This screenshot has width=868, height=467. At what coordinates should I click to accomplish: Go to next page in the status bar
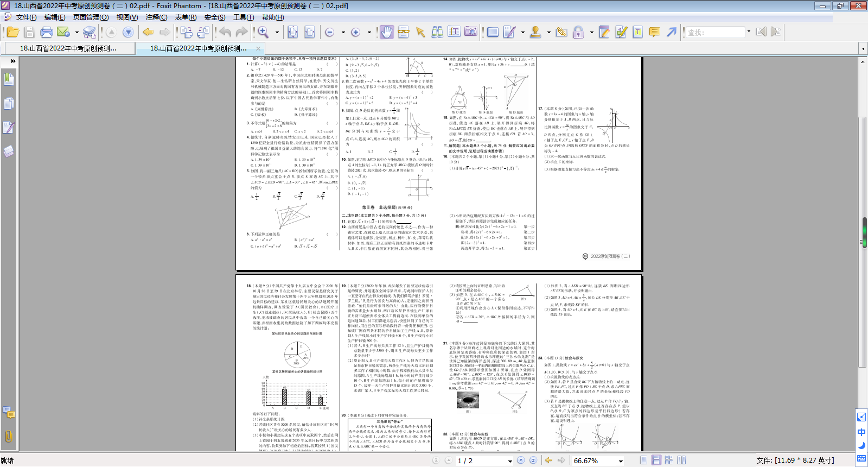(x=521, y=460)
